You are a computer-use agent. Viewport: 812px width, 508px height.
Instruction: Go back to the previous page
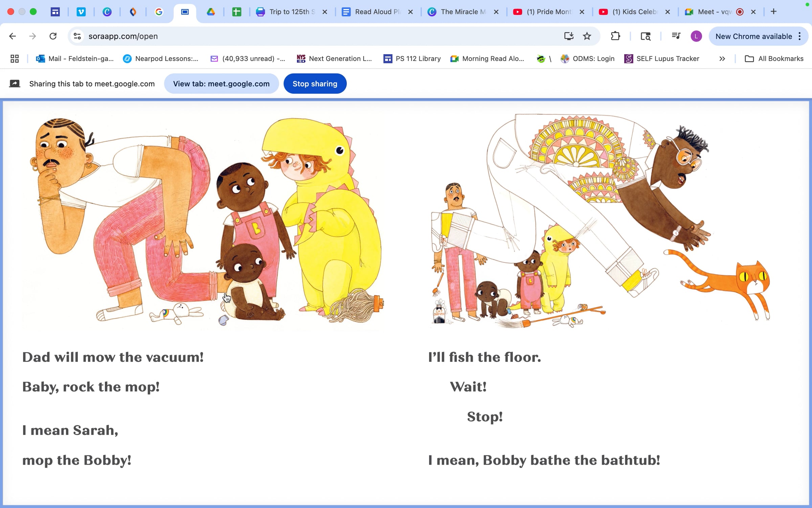pyautogui.click(x=13, y=36)
